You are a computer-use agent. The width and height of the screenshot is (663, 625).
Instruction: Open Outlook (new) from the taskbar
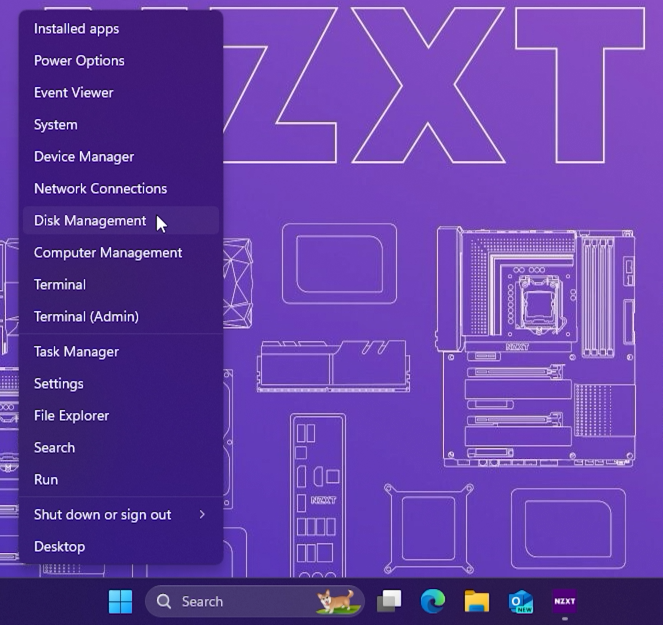click(521, 601)
